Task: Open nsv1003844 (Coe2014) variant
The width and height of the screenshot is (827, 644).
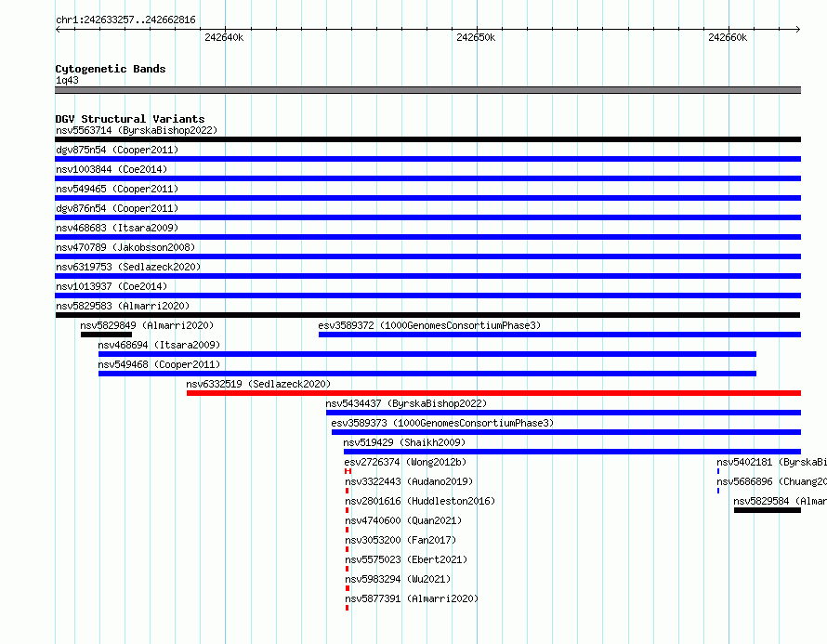Action: click(x=112, y=169)
